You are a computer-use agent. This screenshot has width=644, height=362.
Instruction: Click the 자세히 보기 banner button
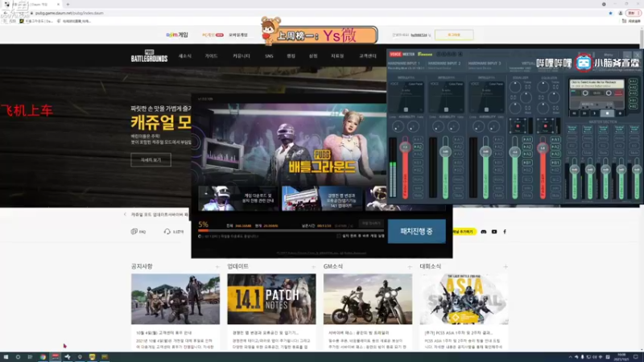[x=151, y=159]
